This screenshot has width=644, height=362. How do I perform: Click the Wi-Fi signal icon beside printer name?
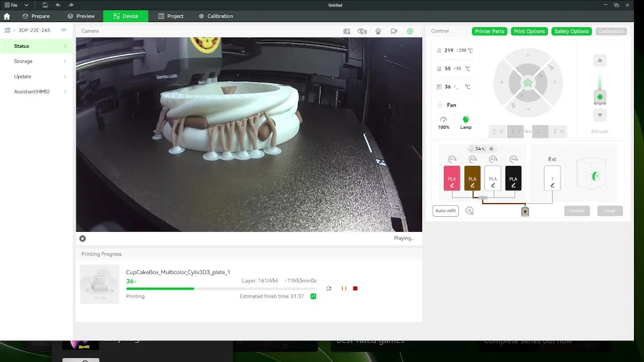click(x=63, y=30)
